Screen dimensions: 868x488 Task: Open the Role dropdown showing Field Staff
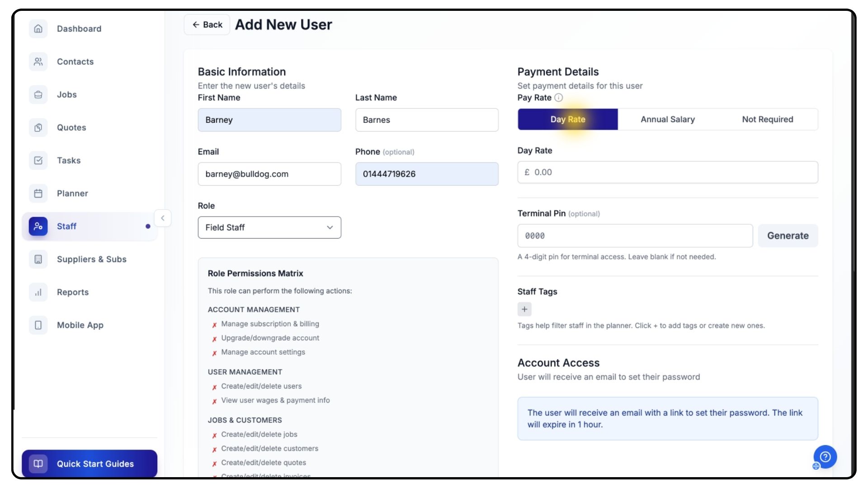pyautogui.click(x=269, y=228)
